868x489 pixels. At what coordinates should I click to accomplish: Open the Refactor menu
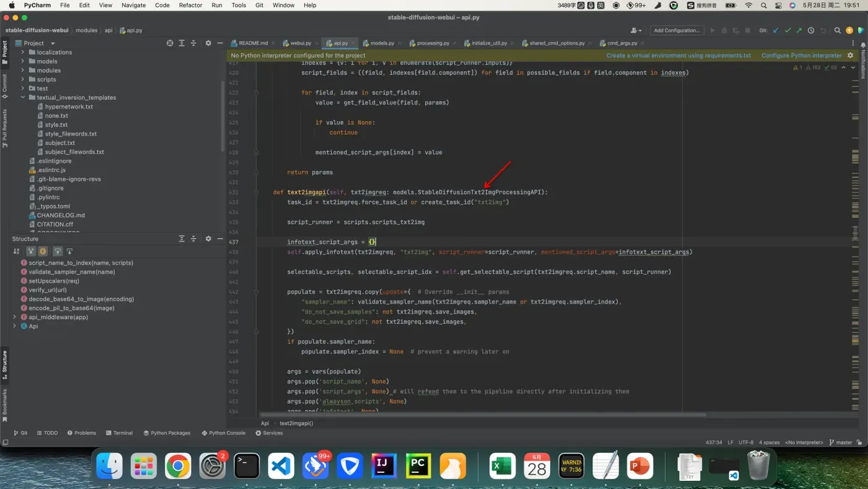coord(190,5)
